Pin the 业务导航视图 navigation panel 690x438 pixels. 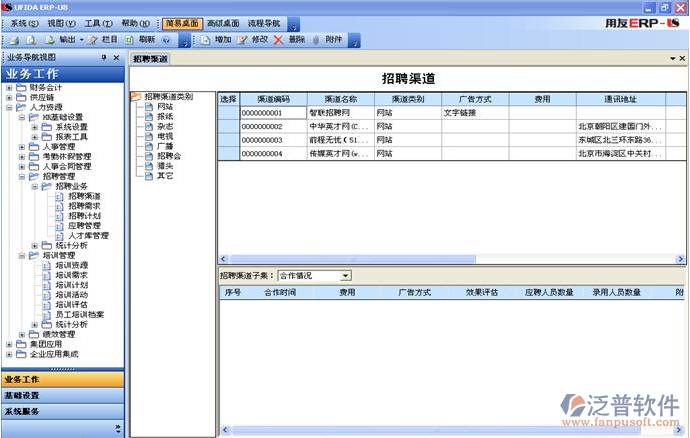[x=103, y=58]
